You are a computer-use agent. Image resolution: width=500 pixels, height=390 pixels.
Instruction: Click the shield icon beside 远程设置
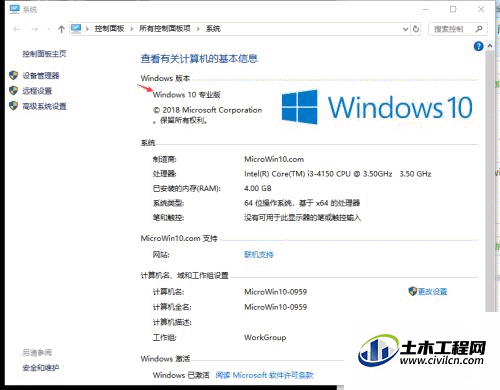13,90
